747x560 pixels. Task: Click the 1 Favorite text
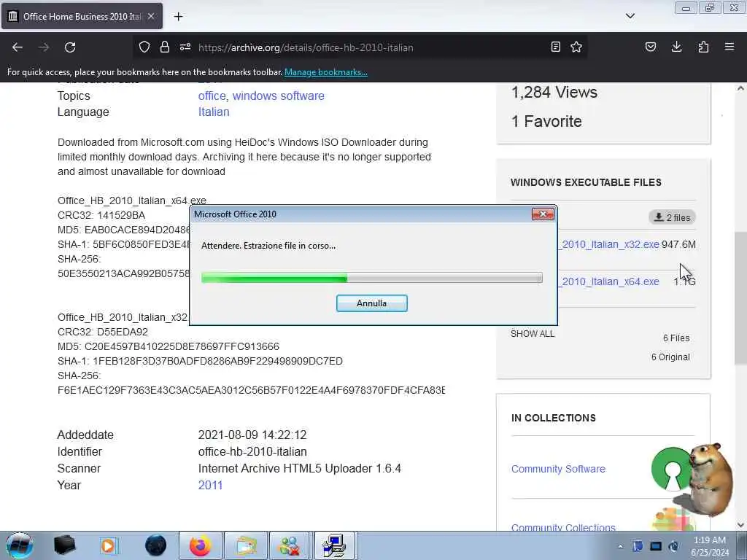(x=546, y=122)
